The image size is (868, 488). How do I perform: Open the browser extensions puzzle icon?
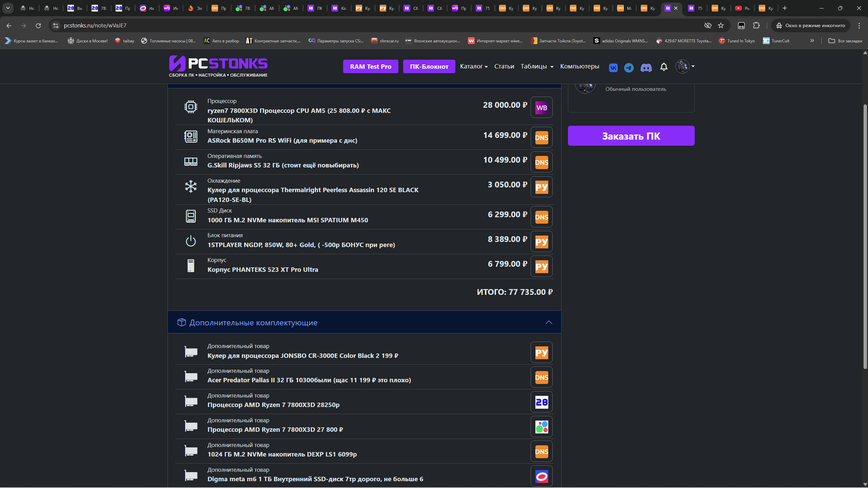(x=756, y=25)
